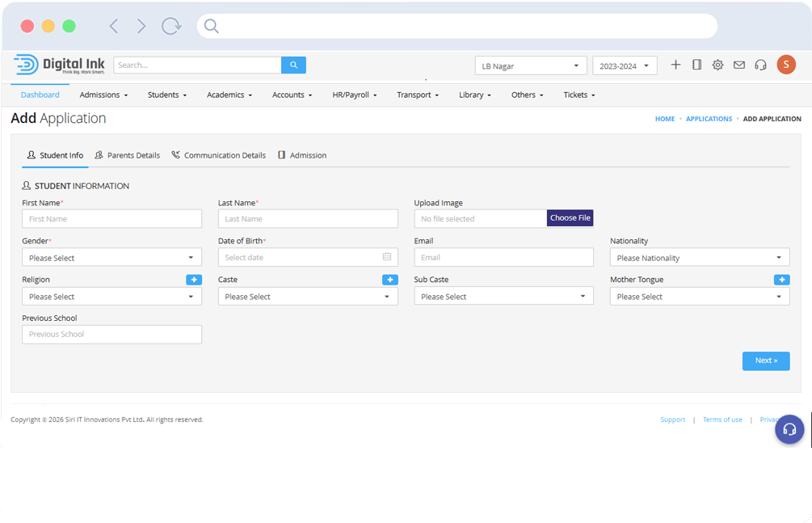Switch to the Parents Details tab
812x523 pixels.
point(128,155)
